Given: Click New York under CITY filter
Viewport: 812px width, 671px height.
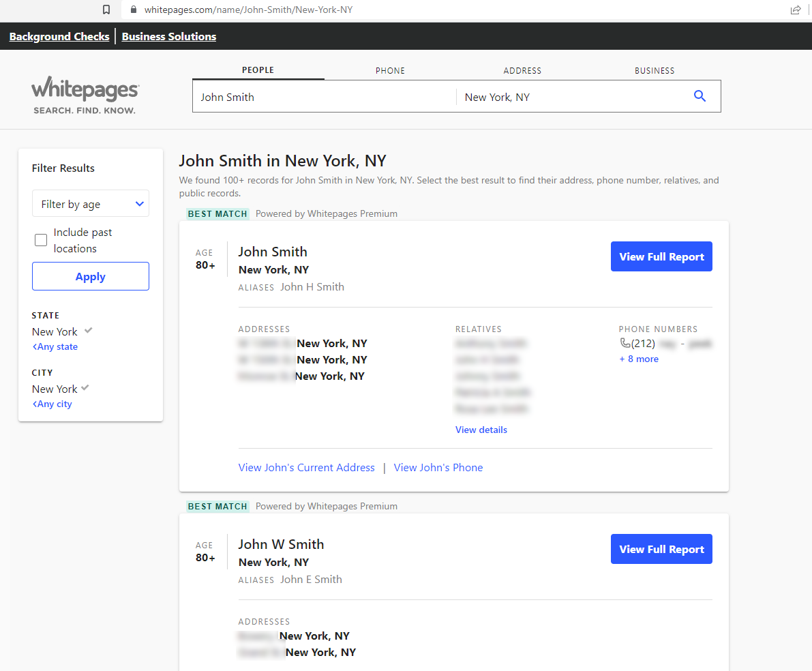Looking at the screenshot, I should (55, 389).
